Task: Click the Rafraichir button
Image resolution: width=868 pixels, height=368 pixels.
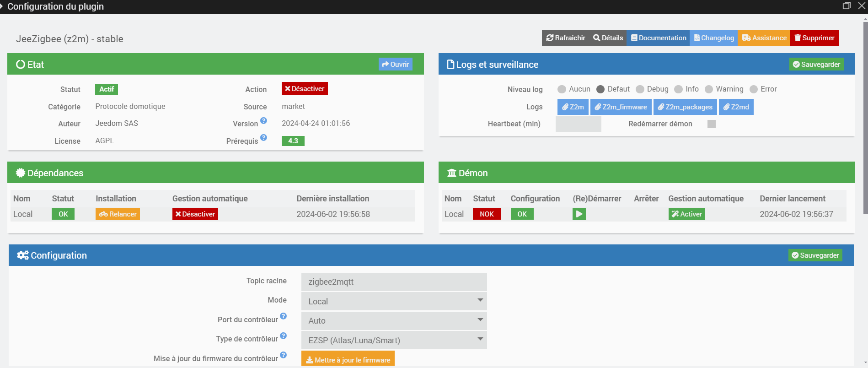Action: 565,38
